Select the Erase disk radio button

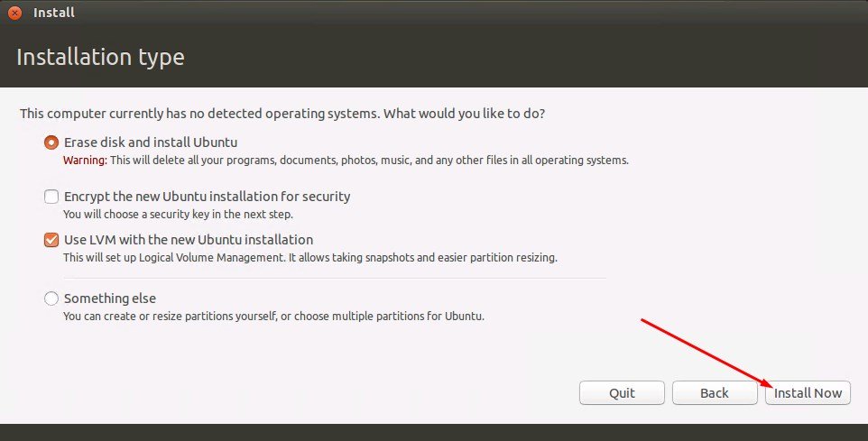coord(51,142)
